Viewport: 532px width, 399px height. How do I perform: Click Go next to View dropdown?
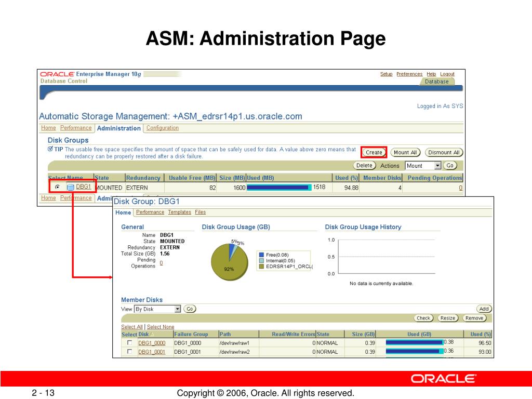190,309
